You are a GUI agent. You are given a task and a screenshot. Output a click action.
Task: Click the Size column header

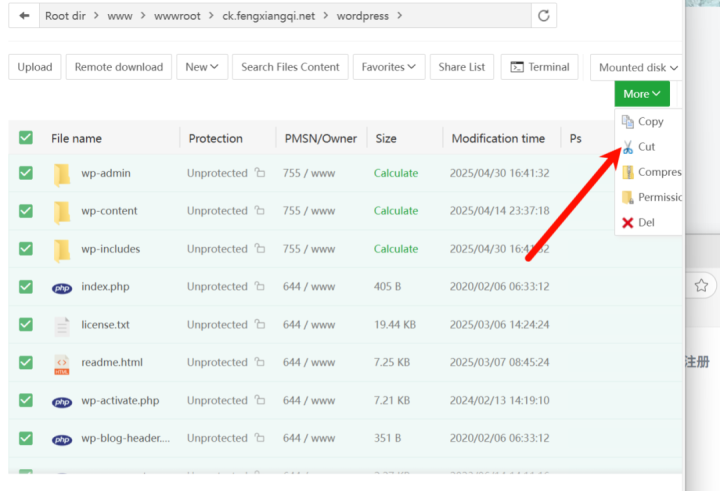[x=386, y=138]
